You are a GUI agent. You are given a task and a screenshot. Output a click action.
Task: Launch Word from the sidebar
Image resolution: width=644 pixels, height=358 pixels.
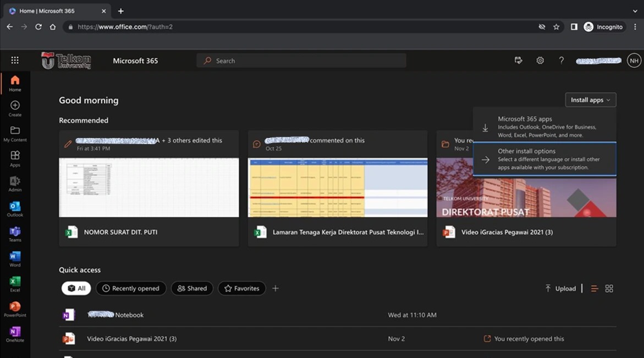15,259
